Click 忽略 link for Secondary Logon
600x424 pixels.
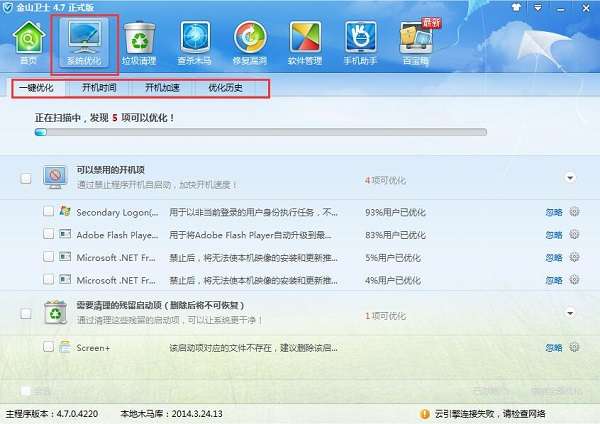[x=554, y=212]
